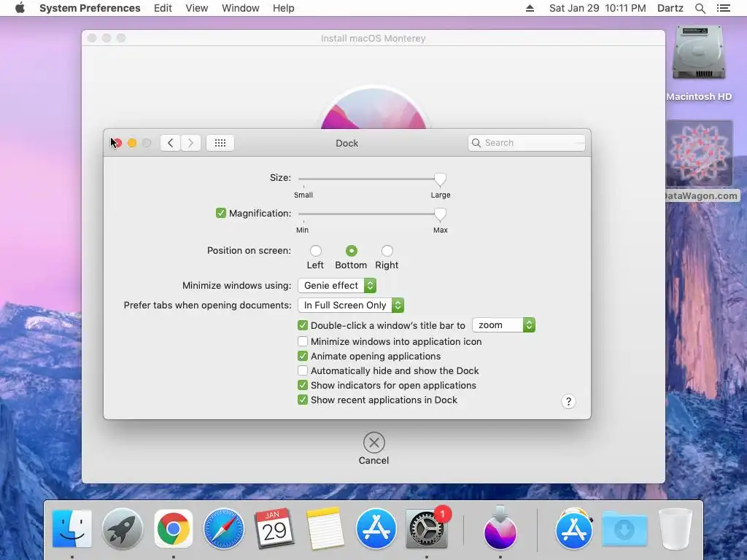Toggle Animate opening applications
The width and height of the screenshot is (747, 560).
coord(303,356)
